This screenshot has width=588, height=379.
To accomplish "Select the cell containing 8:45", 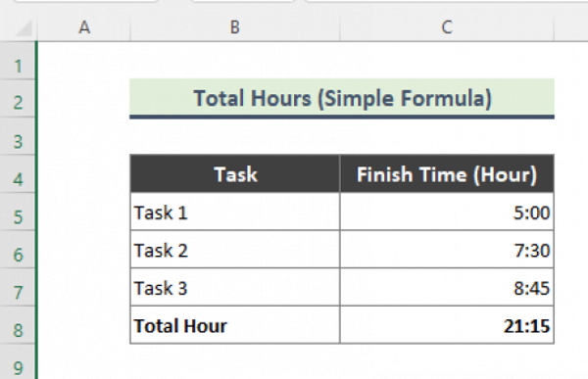I will pyautogui.click(x=447, y=288).
